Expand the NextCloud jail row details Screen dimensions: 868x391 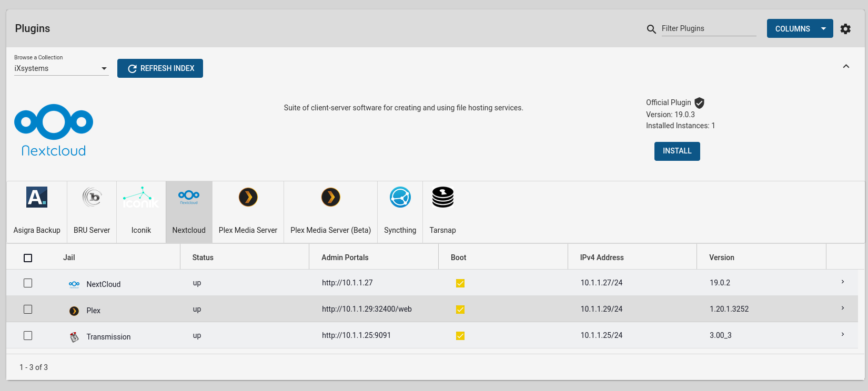[x=843, y=282]
